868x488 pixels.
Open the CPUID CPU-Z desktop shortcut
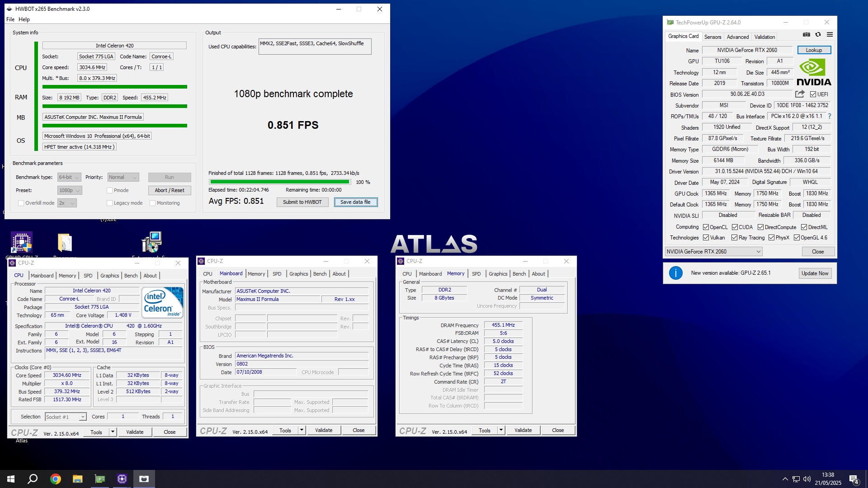[21, 243]
